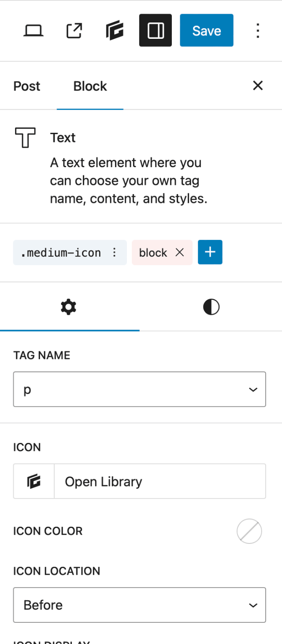This screenshot has height=644, width=282.
Task: Select the Block tab
Action: point(90,86)
